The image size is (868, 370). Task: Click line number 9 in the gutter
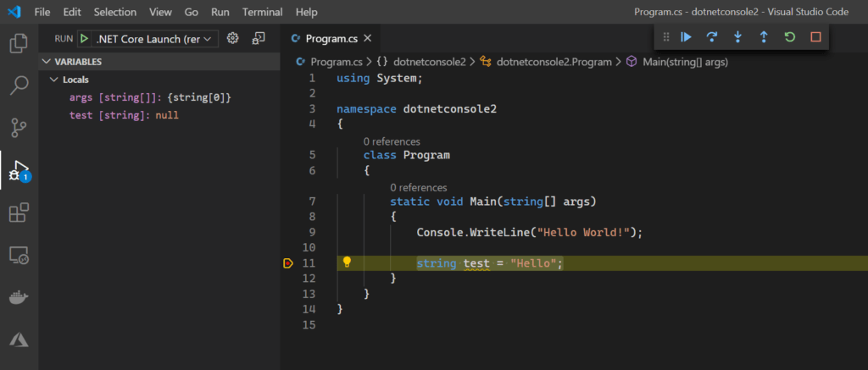[312, 232]
